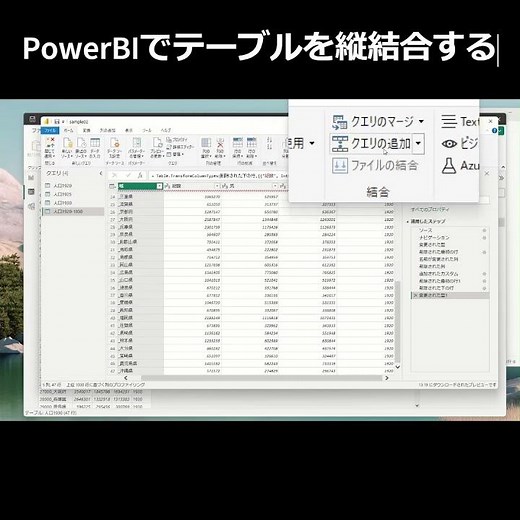Click the 最近のソース icon
The image size is (520, 520).
[81, 143]
